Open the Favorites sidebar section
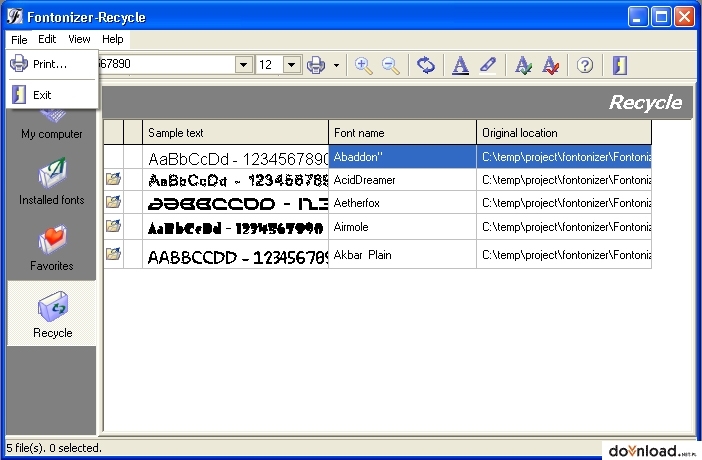 click(x=52, y=248)
